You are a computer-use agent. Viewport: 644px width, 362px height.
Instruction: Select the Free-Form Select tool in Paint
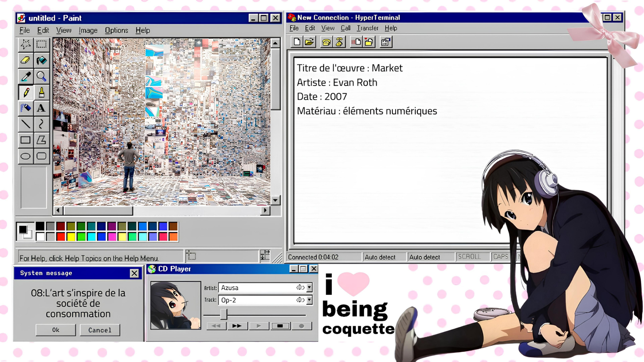click(x=25, y=44)
